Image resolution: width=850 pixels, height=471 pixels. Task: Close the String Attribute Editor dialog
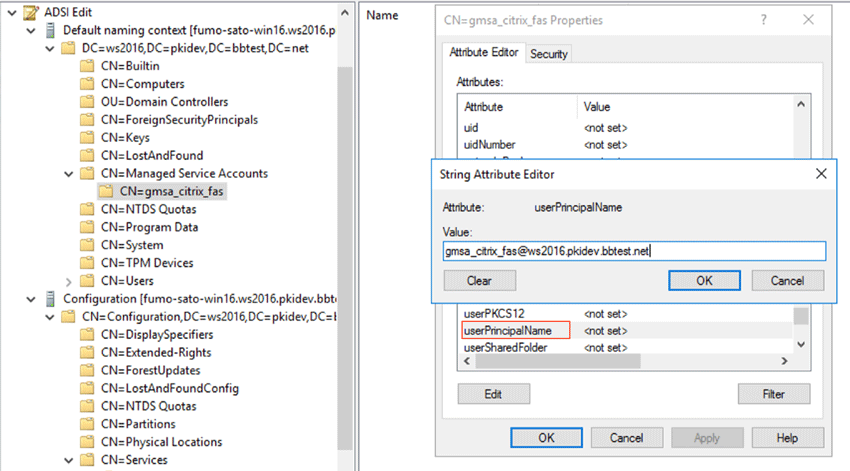821,174
